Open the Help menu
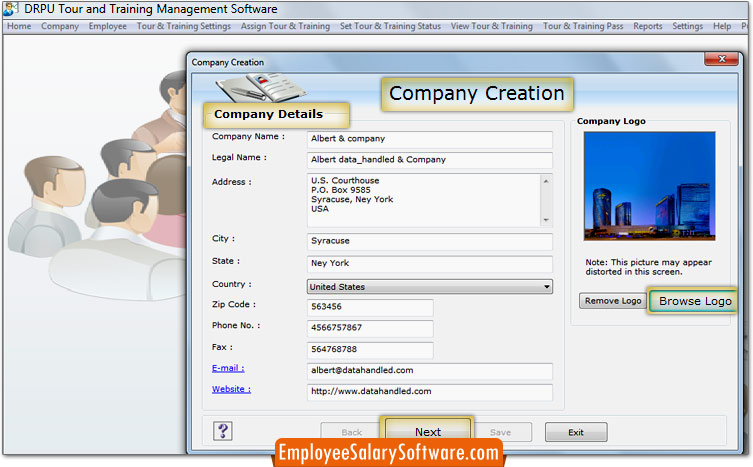This screenshot has width=753, height=467. coord(722,26)
